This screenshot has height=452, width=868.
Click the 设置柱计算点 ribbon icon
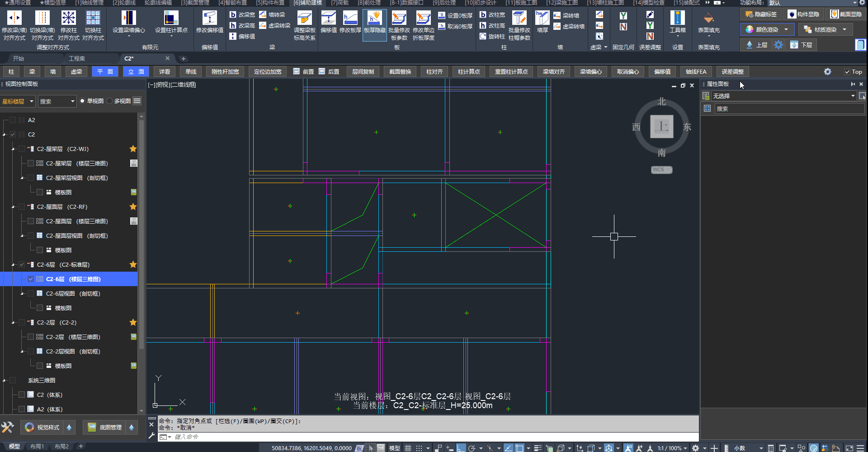(171, 18)
